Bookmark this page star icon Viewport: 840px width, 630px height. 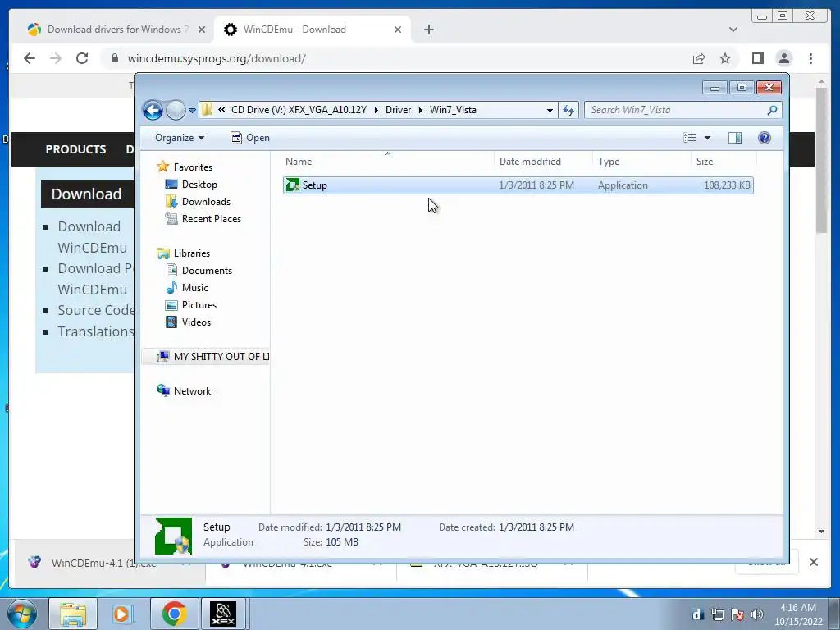[725, 58]
